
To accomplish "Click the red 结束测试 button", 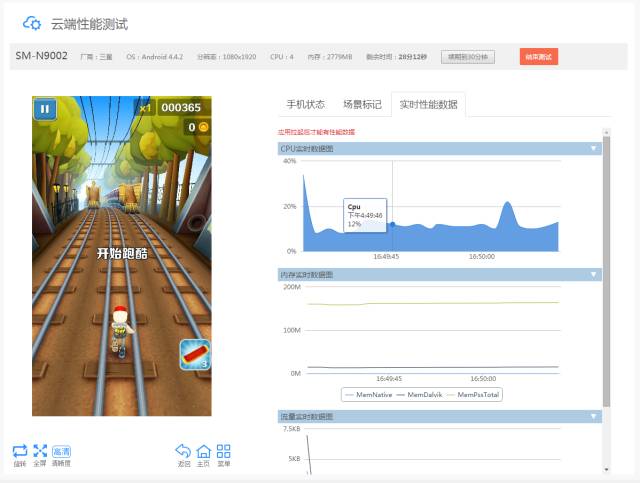I will click(539, 57).
